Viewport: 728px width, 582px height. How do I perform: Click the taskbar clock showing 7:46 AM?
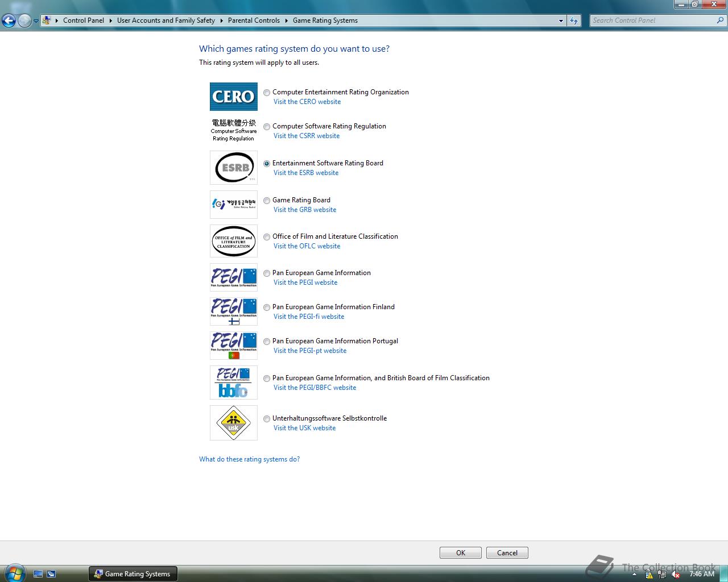[702, 574]
